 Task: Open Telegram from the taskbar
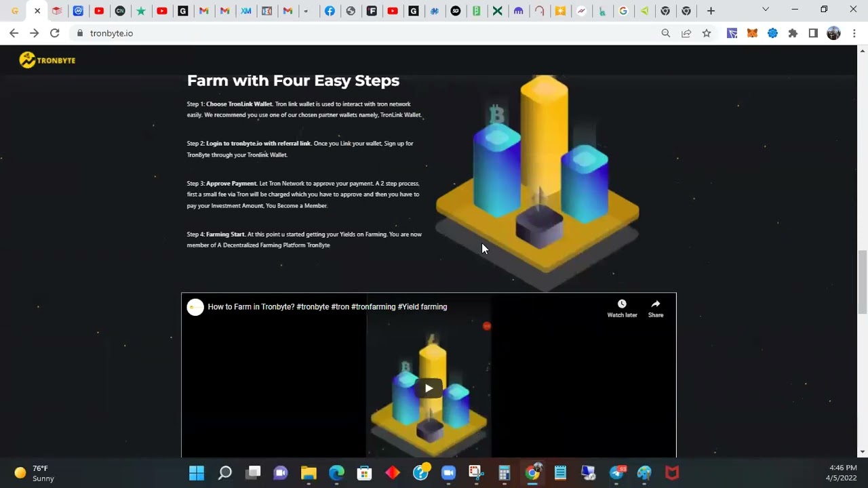(616, 473)
